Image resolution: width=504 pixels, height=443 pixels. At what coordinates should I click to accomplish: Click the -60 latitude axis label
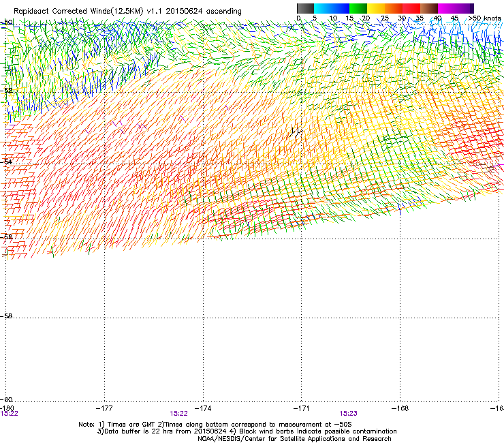[x=6, y=399]
